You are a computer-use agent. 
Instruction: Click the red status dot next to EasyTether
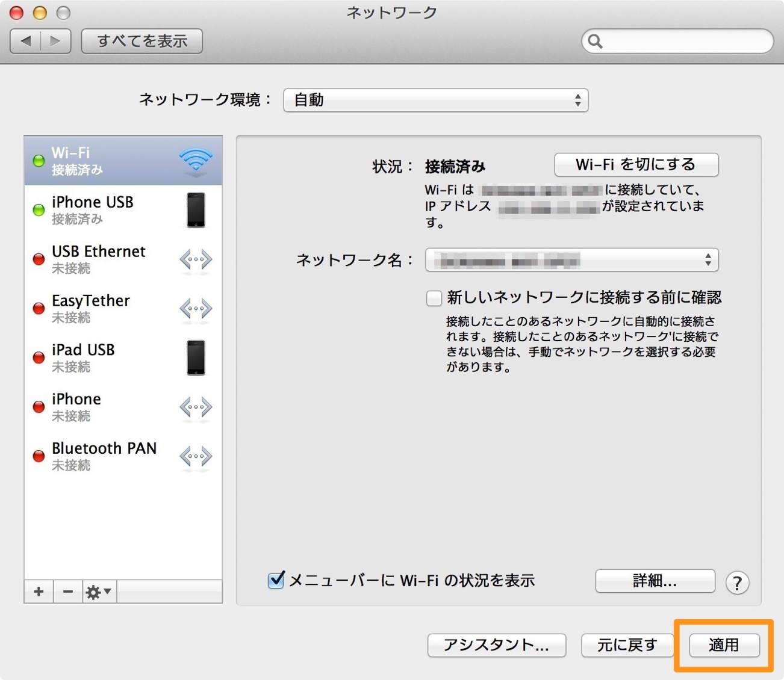tap(39, 309)
